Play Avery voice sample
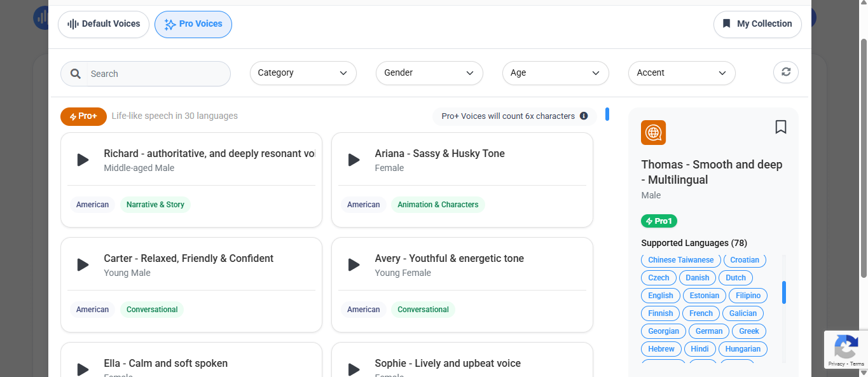 coord(354,265)
